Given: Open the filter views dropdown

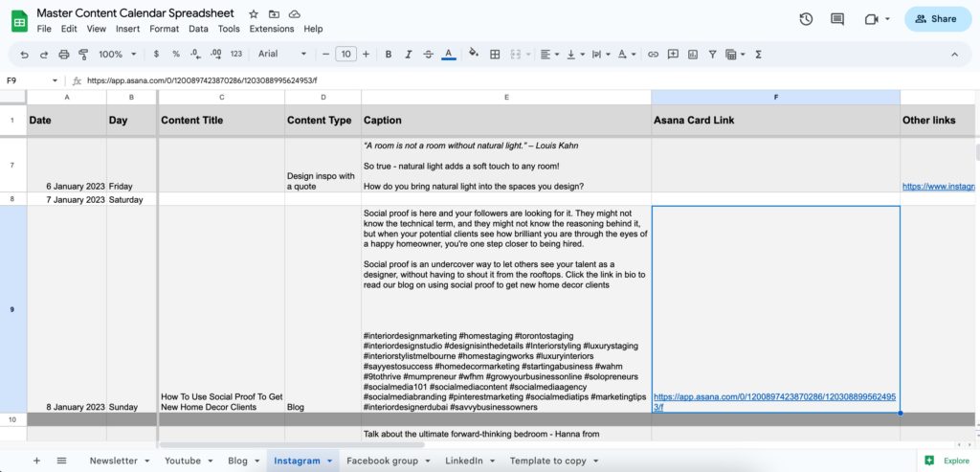Looking at the screenshot, I should pos(736,55).
